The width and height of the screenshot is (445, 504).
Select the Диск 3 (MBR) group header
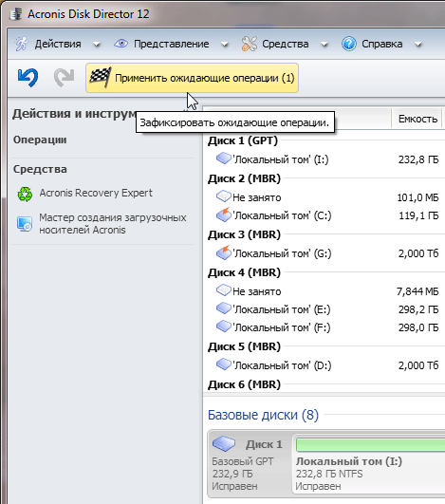tap(244, 234)
